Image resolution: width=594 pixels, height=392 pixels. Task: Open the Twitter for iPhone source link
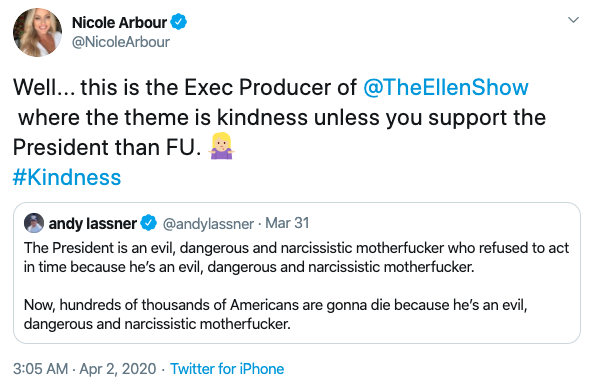(x=227, y=369)
